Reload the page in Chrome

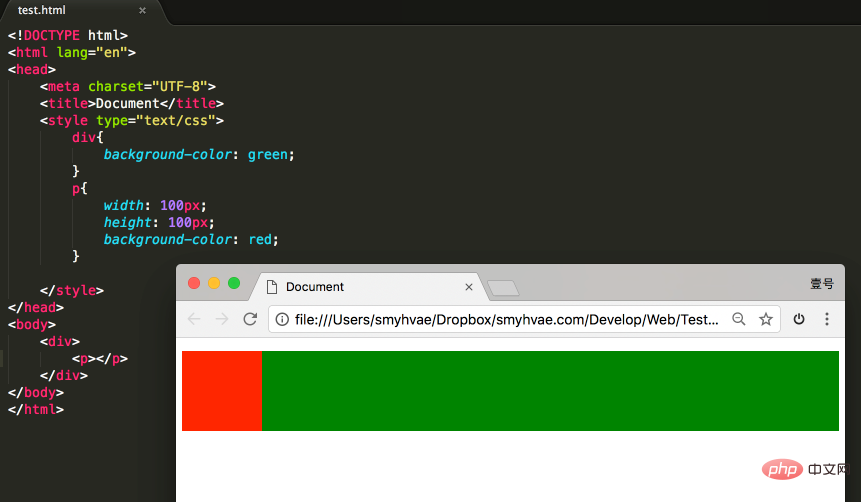point(250,319)
